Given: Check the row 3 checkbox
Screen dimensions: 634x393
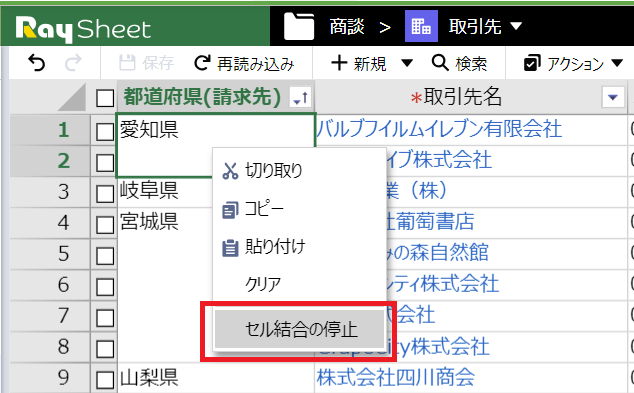Looking at the screenshot, I should (105, 194).
